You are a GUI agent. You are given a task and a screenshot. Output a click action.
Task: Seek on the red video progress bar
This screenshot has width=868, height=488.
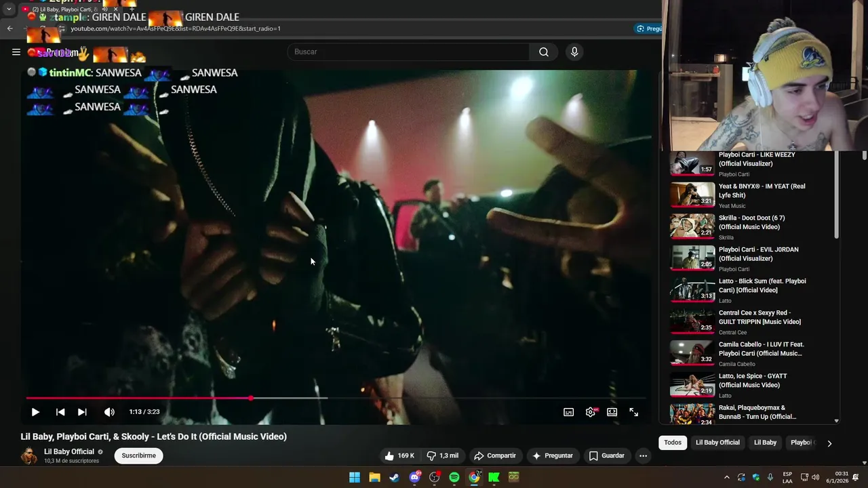[x=336, y=398]
